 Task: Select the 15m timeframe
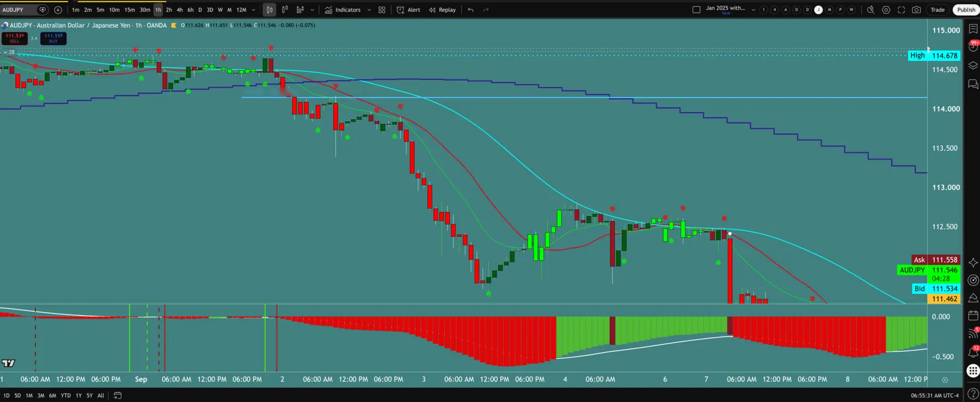click(x=130, y=10)
